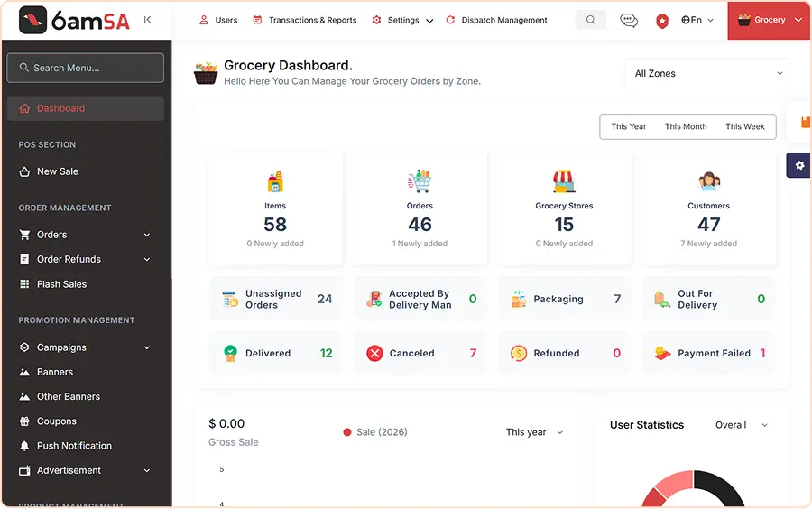Expand the Campaigns submenu
This screenshot has width=812, height=509.
tap(147, 347)
